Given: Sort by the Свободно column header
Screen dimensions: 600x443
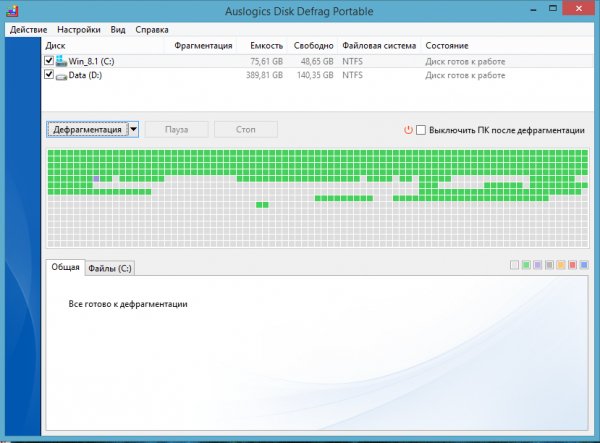Looking at the screenshot, I should (313, 46).
